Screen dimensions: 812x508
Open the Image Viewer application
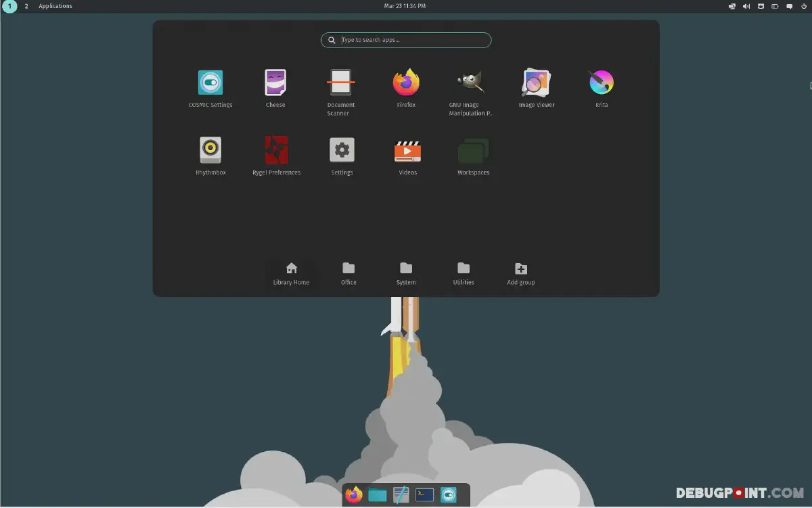coord(536,81)
